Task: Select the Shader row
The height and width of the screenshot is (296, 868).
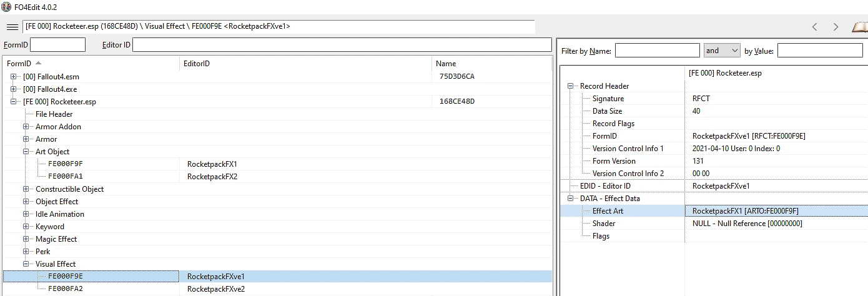Action: [714, 224]
